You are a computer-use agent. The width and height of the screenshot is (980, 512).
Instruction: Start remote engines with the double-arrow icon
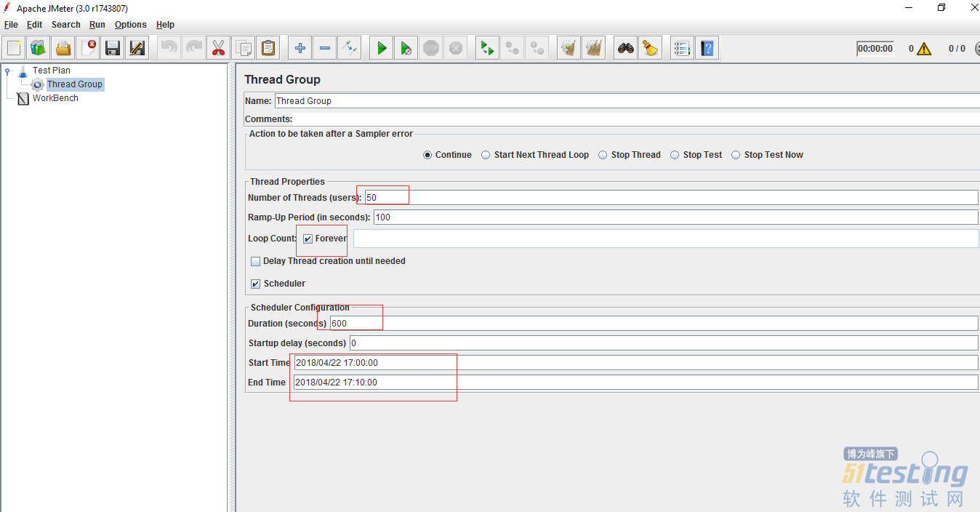488,49
